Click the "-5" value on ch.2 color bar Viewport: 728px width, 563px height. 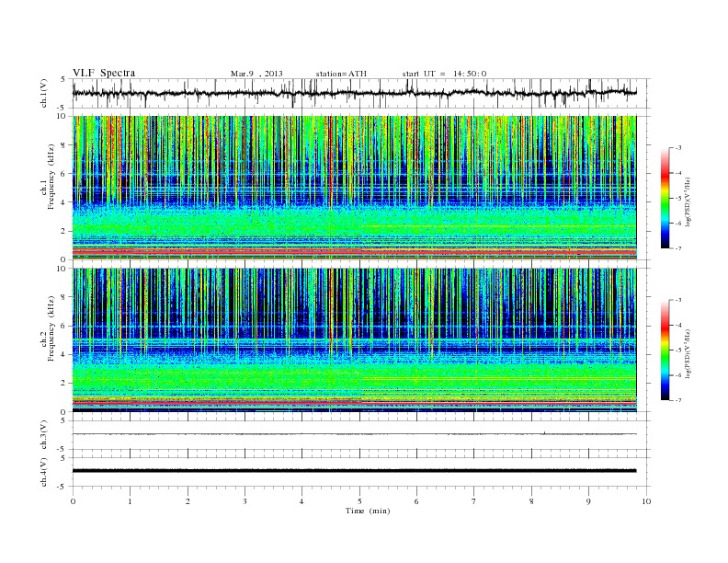677,350
